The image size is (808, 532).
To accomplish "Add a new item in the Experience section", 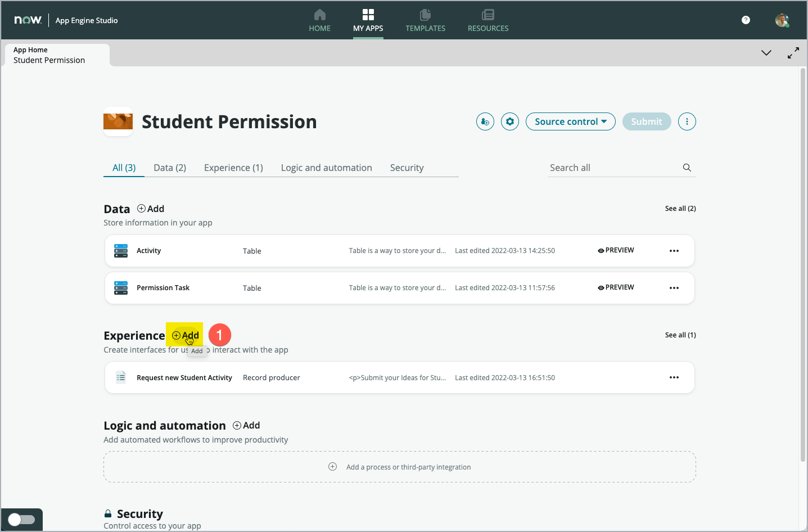I will point(186,335).
